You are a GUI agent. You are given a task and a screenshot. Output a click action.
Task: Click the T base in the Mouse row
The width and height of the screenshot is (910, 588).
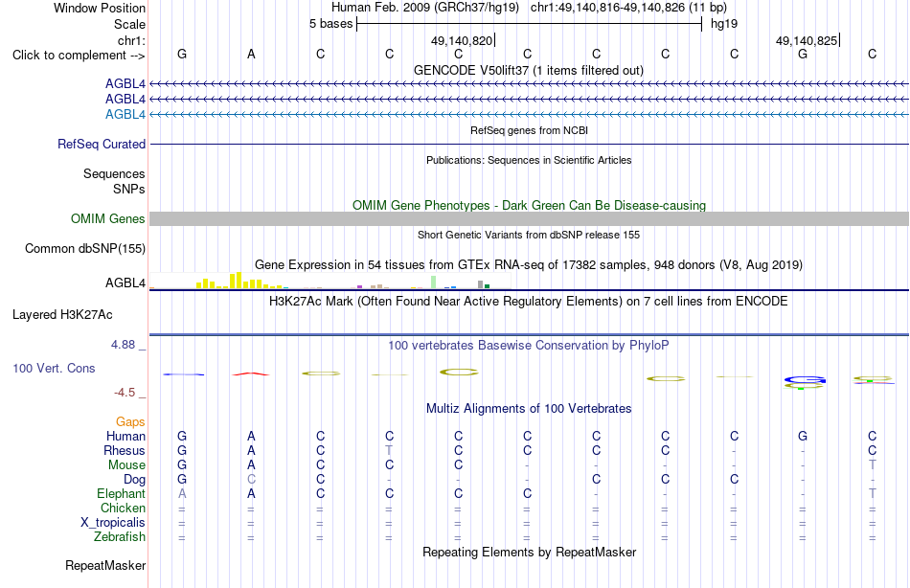(872, 465)
